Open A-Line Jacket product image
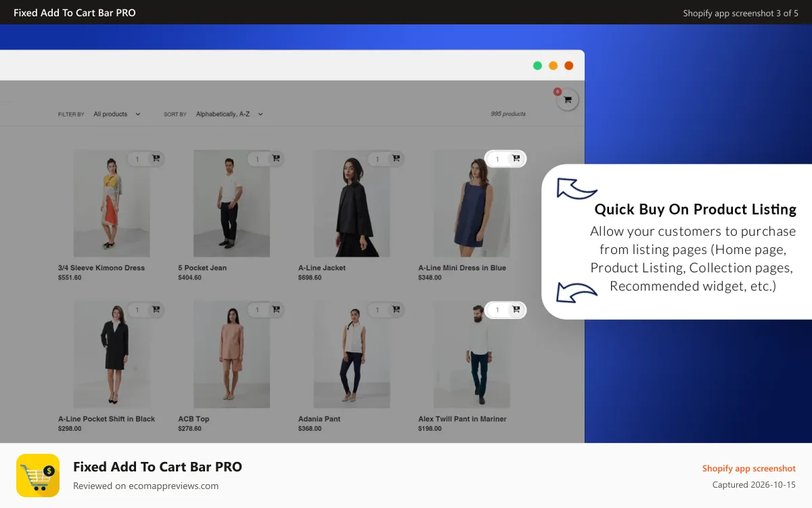 pyautogui.click(x=352, y=203)
